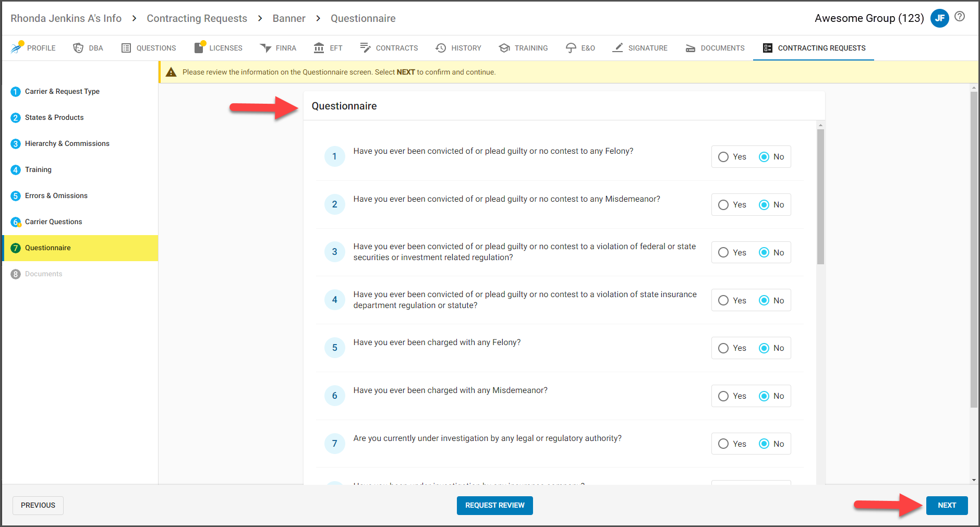980x527 pixels.
Task: Click question number 3 badge
Action: click(x=335, y=252)
